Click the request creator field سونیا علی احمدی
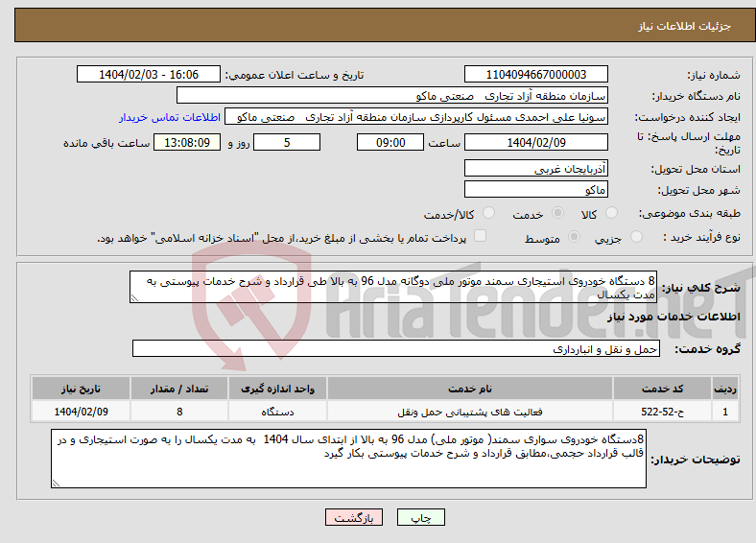Viewport: 756px width, 543px height. click(x=416, y=117)
